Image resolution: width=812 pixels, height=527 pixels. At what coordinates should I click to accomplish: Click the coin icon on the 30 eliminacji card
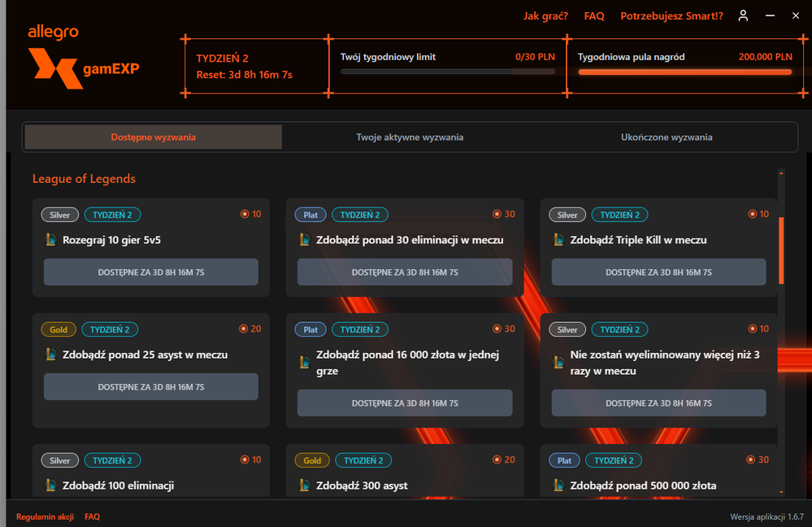(497, 214)
